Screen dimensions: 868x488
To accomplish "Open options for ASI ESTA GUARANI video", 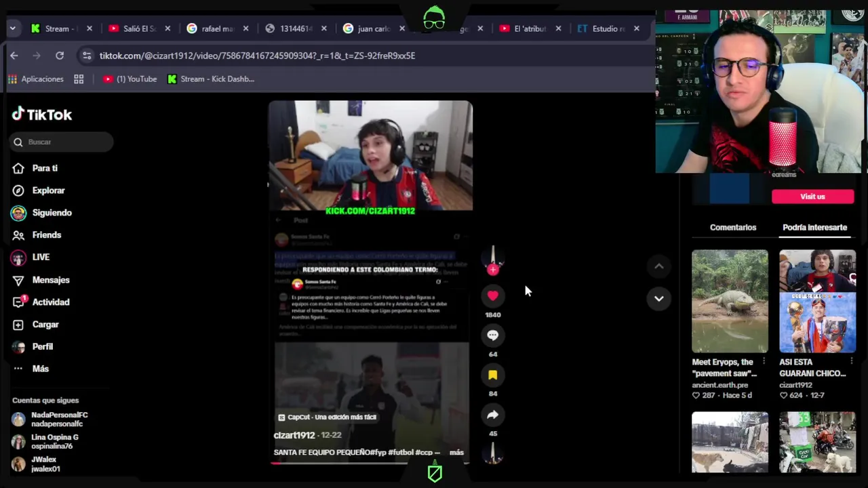I will tap(851, 362).
